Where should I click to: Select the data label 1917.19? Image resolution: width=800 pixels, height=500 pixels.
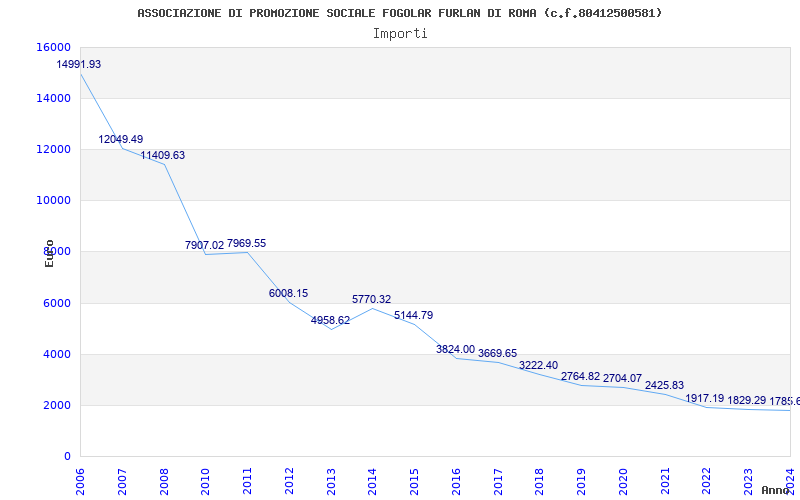[x=705, y=398]
